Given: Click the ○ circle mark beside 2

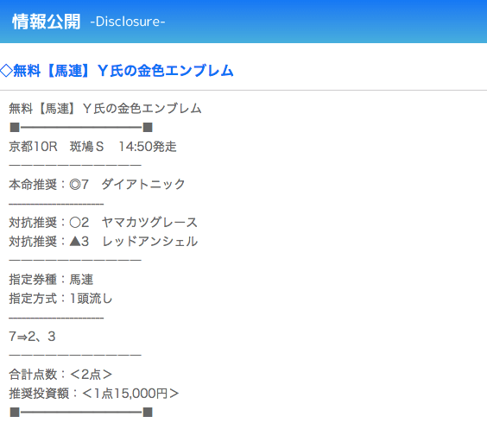Looking at the screenshot, I should coord(75,223).
